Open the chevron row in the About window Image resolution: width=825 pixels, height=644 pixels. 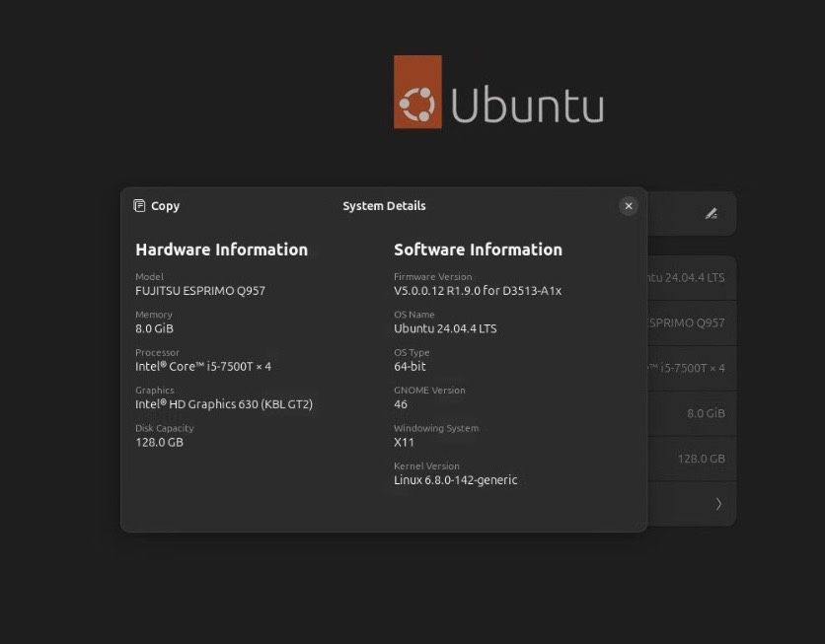(692, 504)
